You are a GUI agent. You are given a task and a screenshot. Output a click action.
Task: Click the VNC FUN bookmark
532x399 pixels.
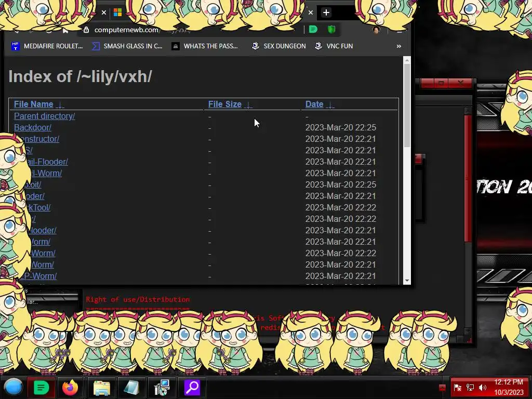point(334,46)
